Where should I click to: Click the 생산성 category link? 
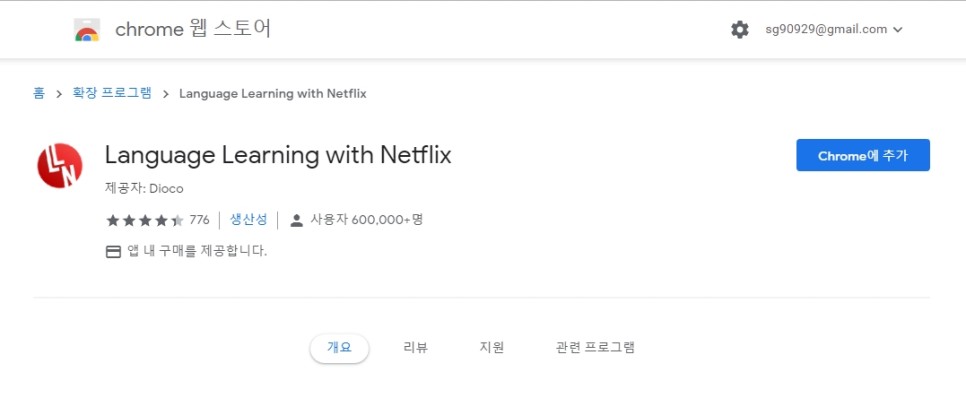point(248,219)
